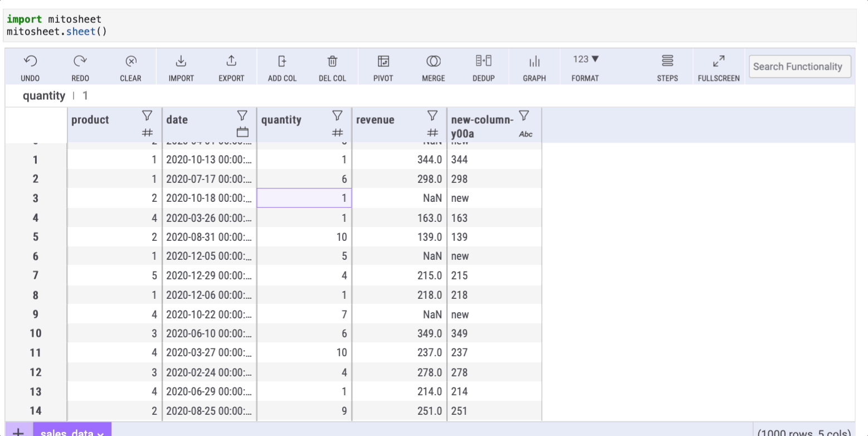Viewport: 868px width, 436px height.
Task: Click the Del Col trash icon
Action: (x=333, y=61)
